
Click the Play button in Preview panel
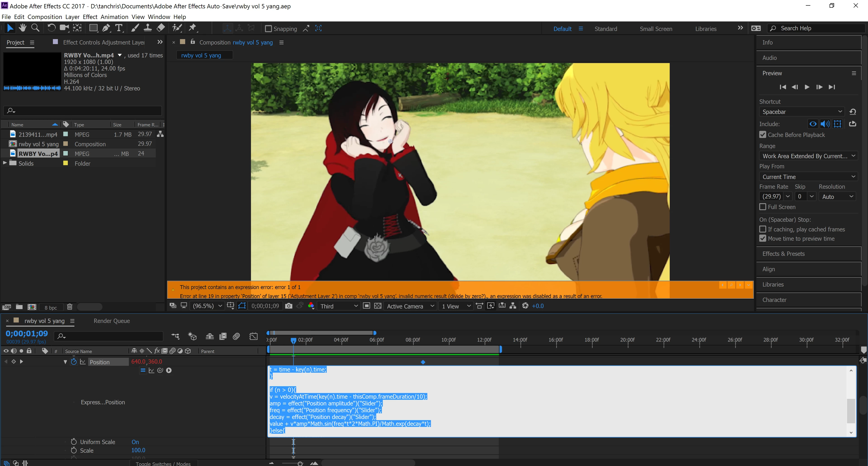coord(807,87)
